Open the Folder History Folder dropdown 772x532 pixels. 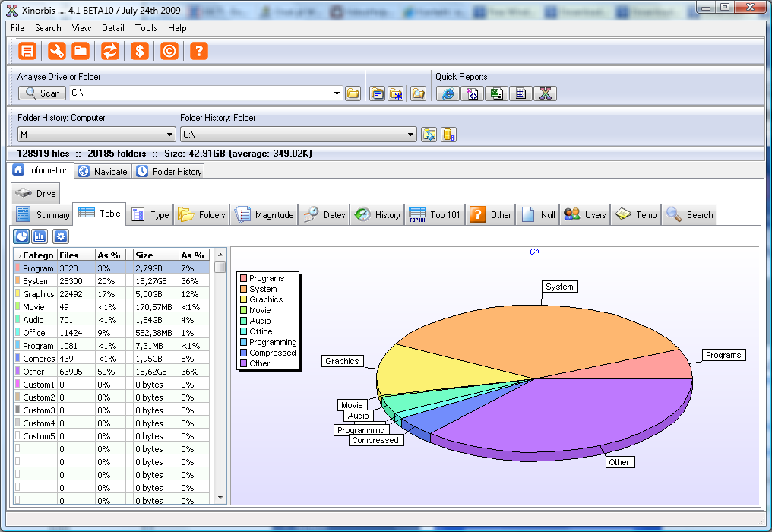[410, 134]
